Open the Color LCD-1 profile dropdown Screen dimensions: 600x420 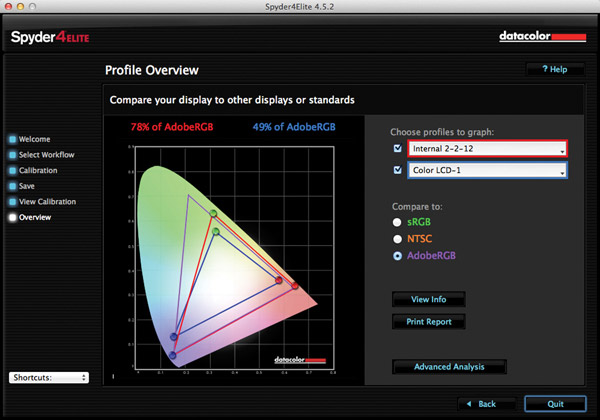[x=488, y=170]
